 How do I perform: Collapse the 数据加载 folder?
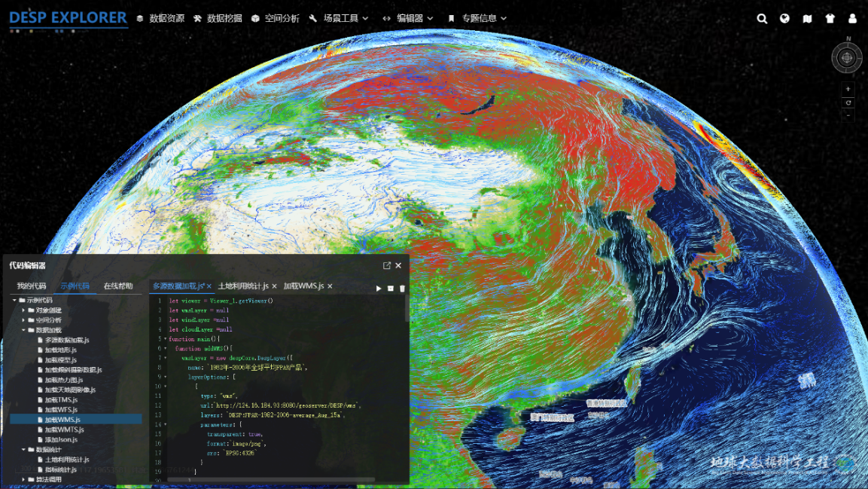(23, 330)
